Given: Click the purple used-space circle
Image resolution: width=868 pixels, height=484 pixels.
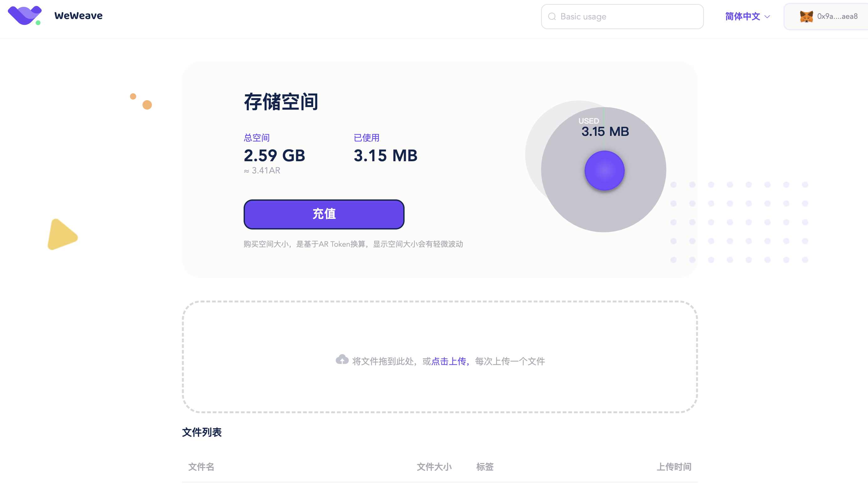Looking at the screenshot, I should [x=604, y=170].
